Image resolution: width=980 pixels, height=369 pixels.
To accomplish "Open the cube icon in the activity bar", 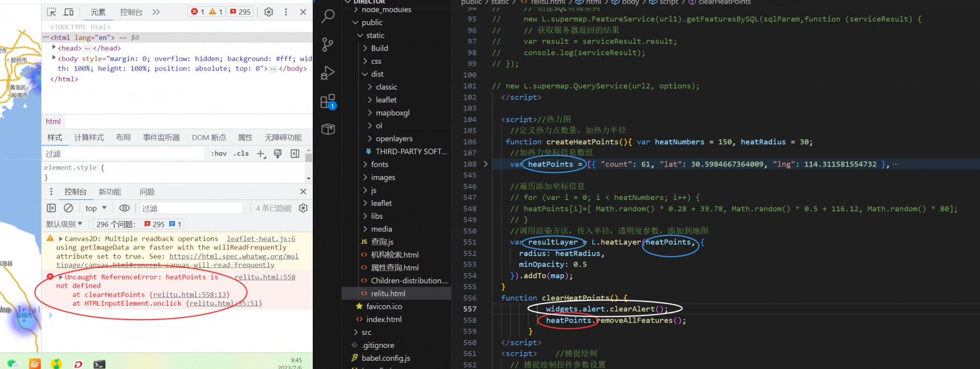I will click(x=328, y=129).
